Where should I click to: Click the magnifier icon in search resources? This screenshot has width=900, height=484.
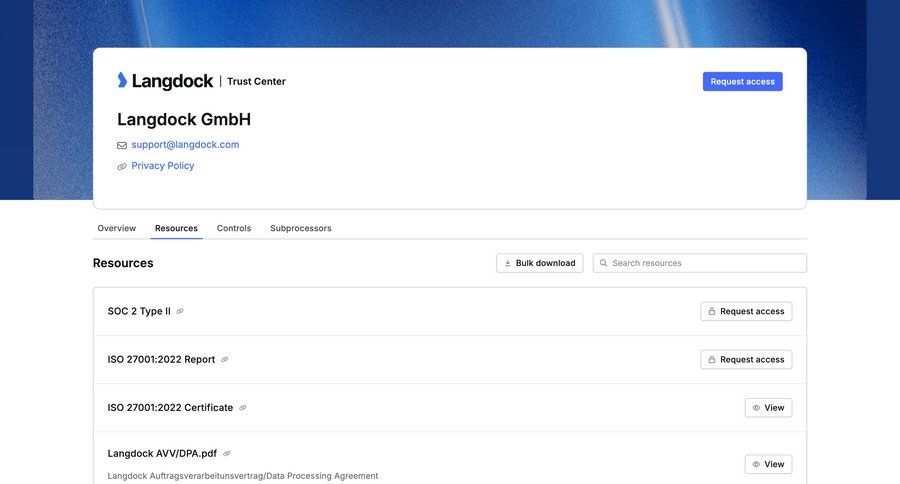coord(603,263)
